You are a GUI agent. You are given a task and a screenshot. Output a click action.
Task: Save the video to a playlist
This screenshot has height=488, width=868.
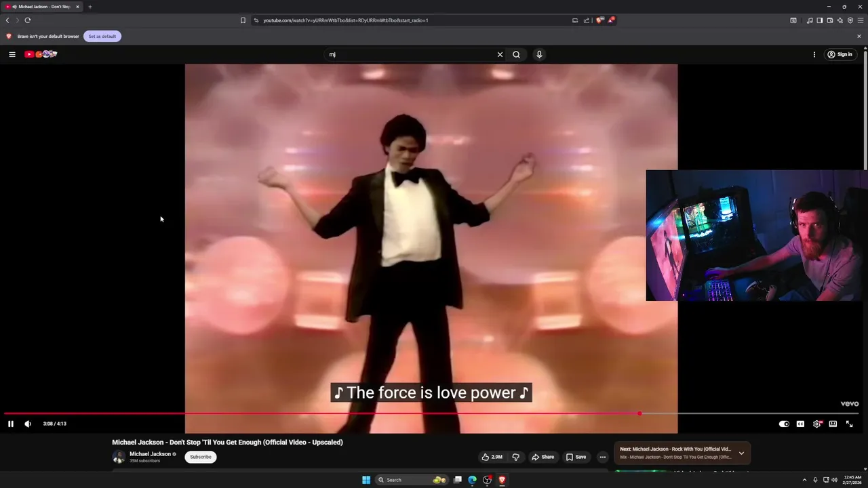pos(576,457)
